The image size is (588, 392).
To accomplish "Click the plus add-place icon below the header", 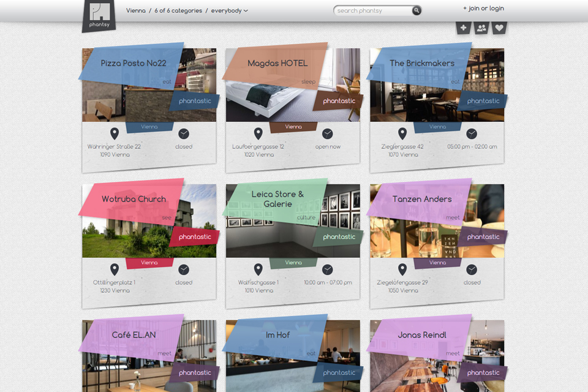I will (464, 28).
